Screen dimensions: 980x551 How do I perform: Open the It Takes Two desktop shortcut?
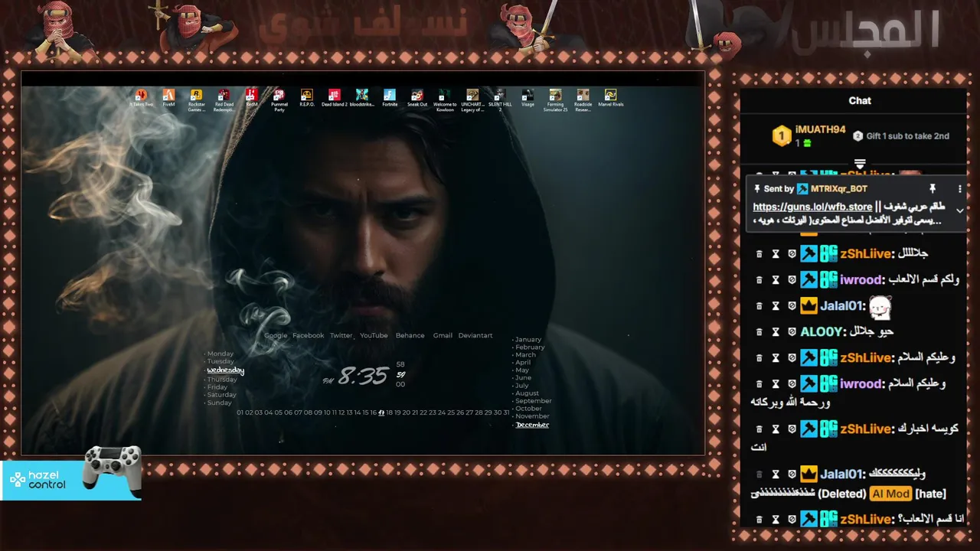[x=141, y=98]
